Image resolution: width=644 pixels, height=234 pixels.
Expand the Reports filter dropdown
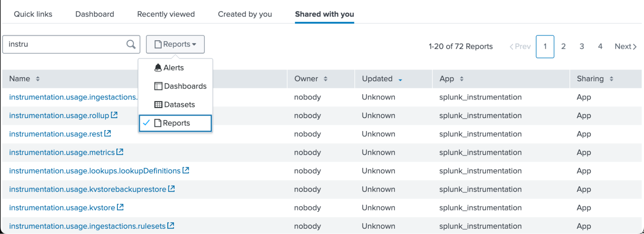point(175,44)
